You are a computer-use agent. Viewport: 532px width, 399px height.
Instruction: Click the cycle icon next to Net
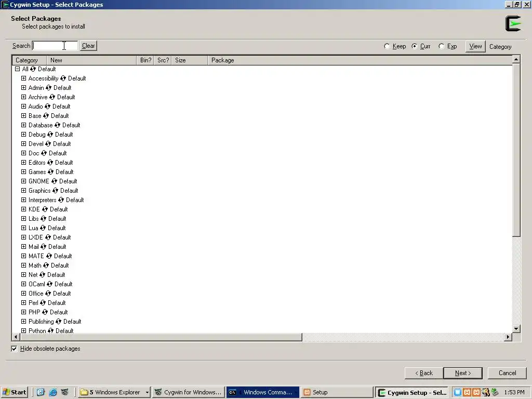[42, 275]
